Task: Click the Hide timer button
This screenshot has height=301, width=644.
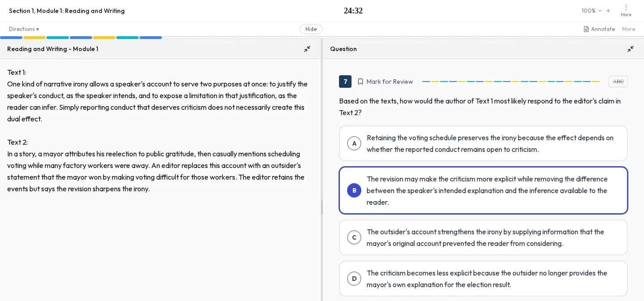Action: [x=311, y=29]
